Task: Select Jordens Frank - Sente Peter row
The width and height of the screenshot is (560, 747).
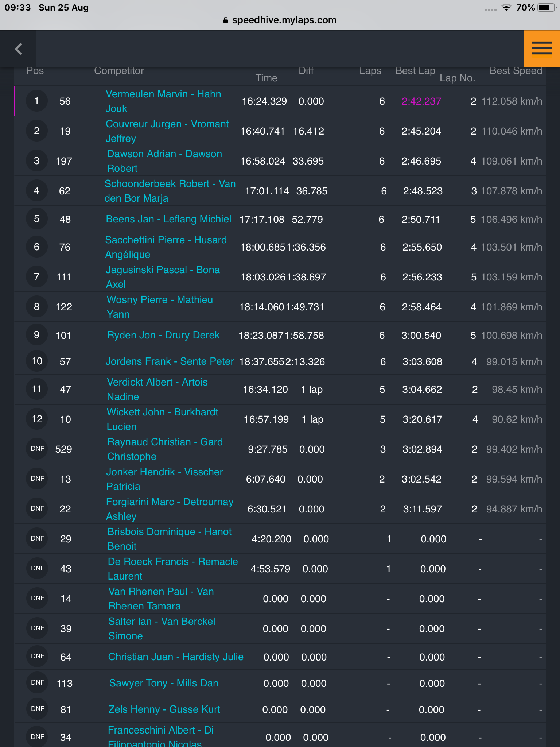Action: click(280, 361)
